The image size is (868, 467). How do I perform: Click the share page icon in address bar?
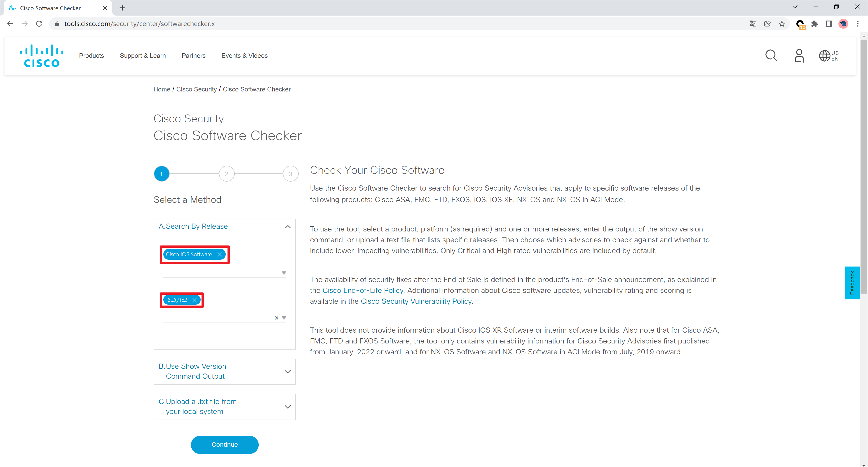[767, 24]
